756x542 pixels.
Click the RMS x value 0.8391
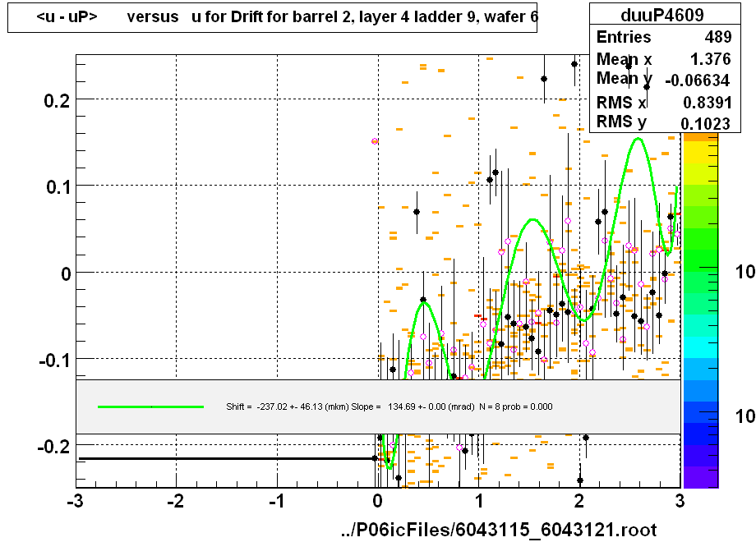point(708,102)
